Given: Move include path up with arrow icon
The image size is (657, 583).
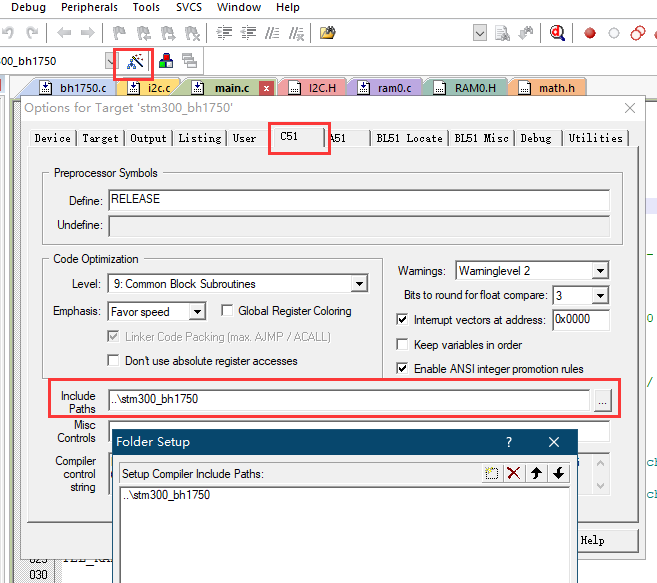Looking at the screenshot, I should [536, 474].
